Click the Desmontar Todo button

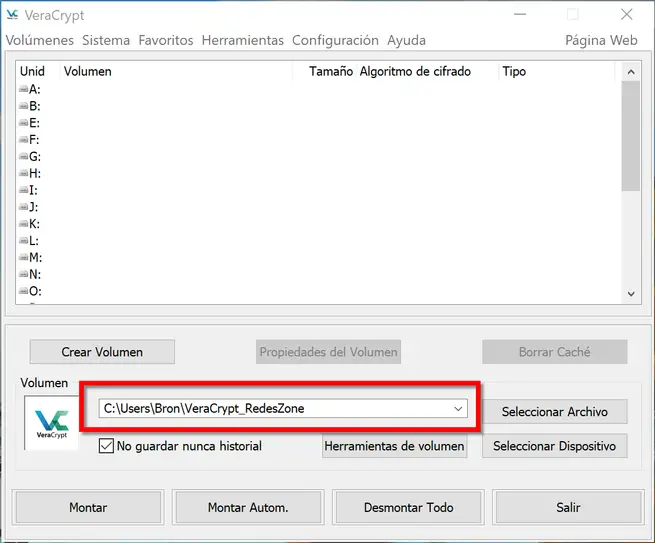click(409, 507)
